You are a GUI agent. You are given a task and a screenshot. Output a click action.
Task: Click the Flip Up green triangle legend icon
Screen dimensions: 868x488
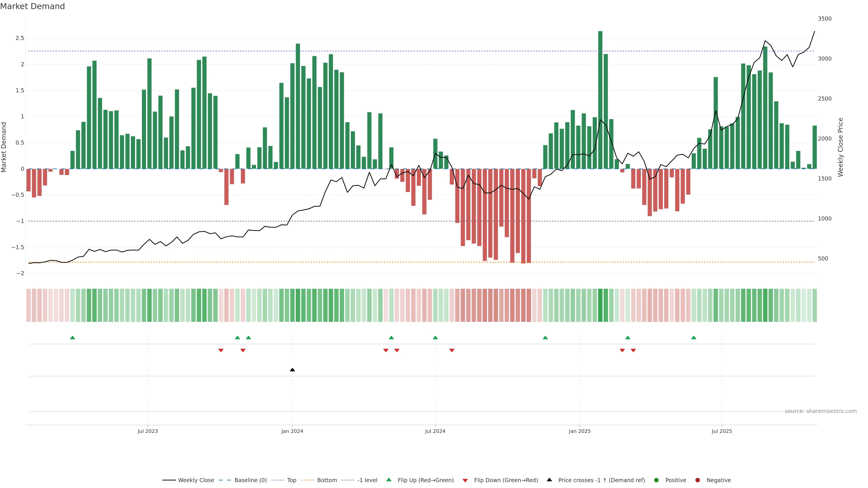click(x=389, y=480)
